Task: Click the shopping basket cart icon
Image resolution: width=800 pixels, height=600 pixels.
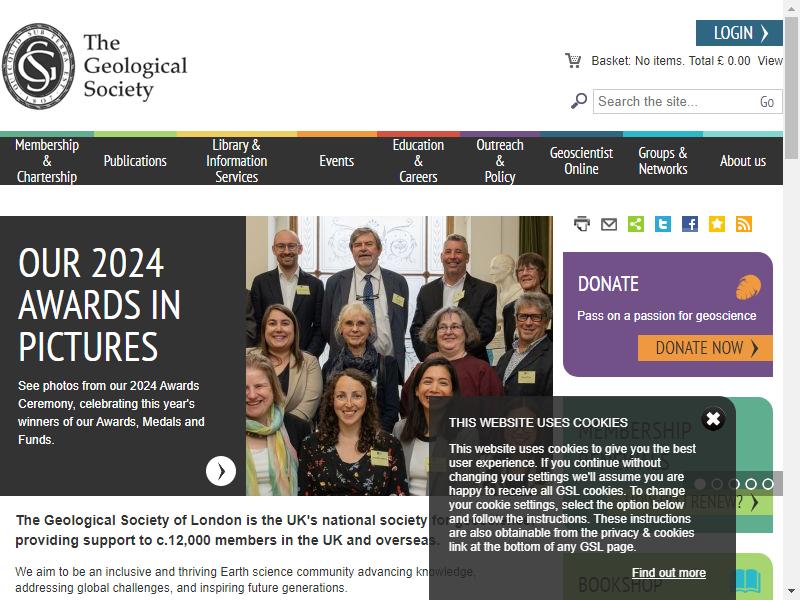Action: pos(573,61)
